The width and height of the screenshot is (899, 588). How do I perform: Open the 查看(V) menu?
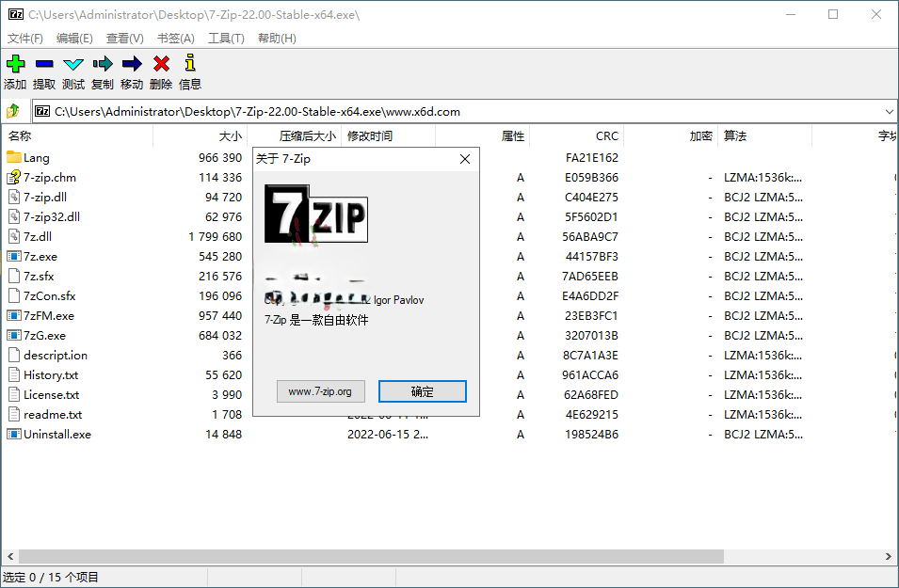125,38
